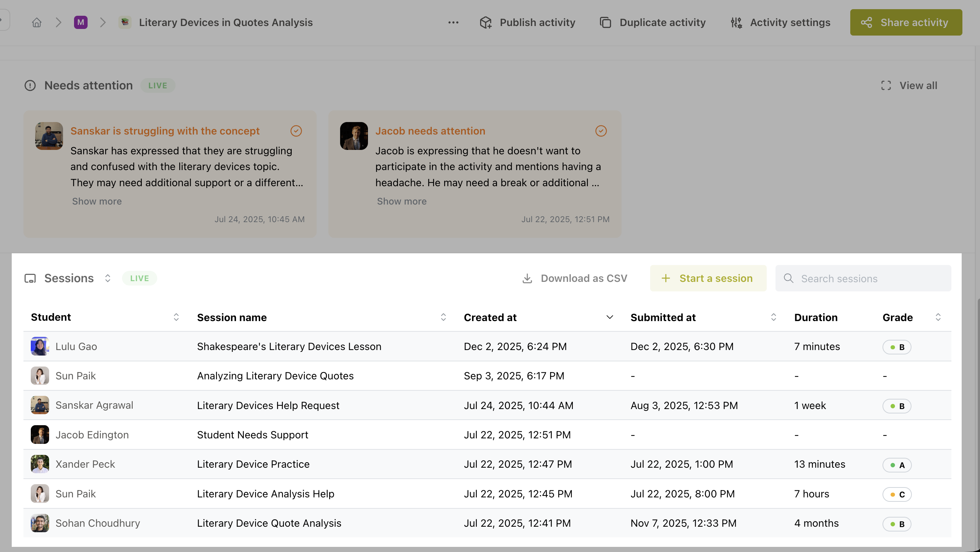Click Sanskar Agrawal's student name

tap(94, 405)
